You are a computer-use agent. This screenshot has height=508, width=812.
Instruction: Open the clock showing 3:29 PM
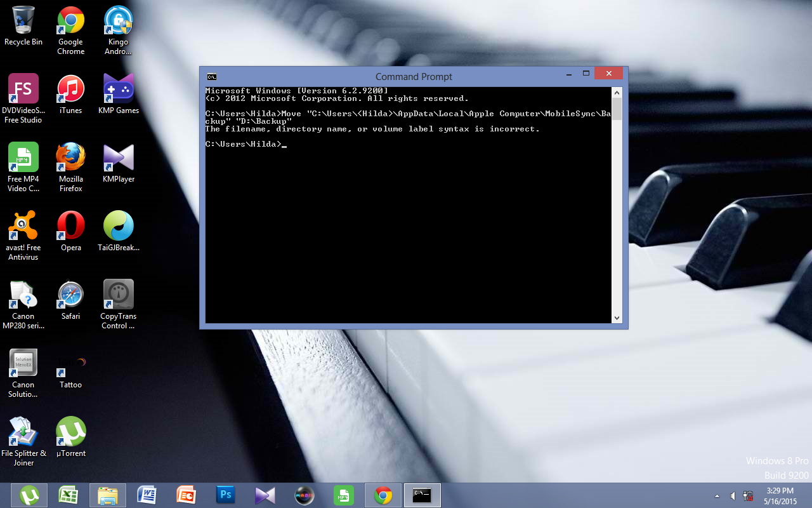[780, 495]
